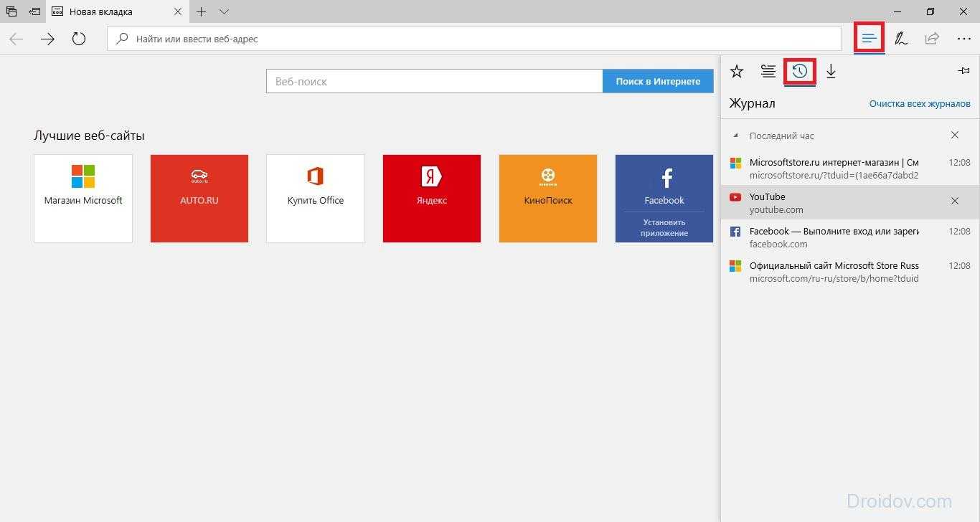Show the Downloads tab in hub
The image size is (980, 522).
tap(831, 72)
